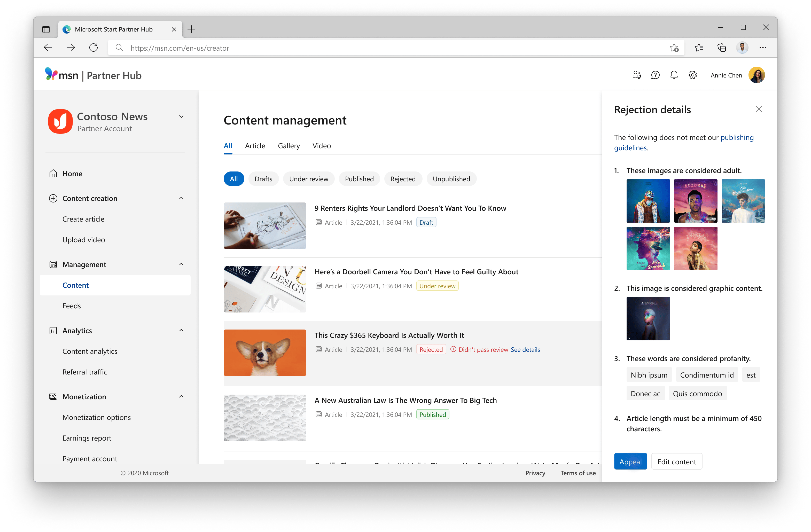The width and height of the screenshot is (811, 532).
Task: Switch to the Gallery tab
Action: (288, 145)
